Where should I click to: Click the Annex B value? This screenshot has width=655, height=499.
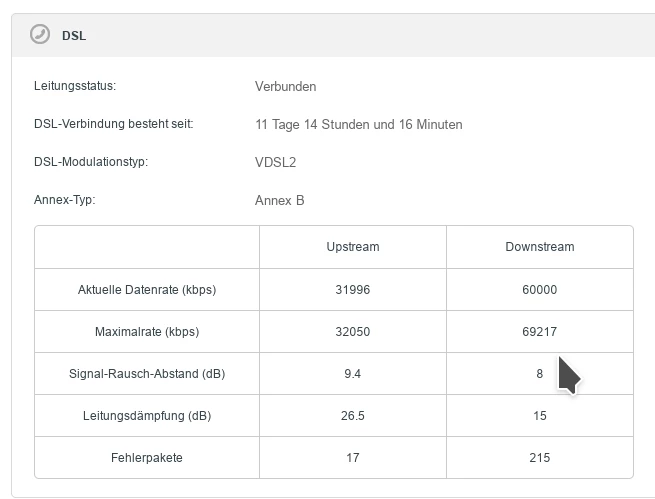pyautogui.click(x=279, y=200)
